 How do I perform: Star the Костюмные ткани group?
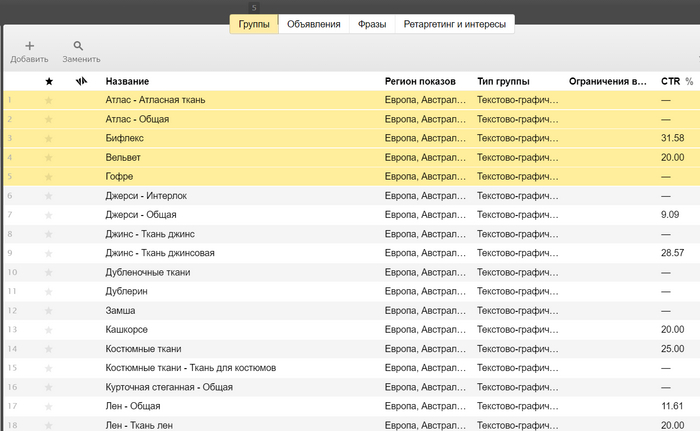point(49,348)
